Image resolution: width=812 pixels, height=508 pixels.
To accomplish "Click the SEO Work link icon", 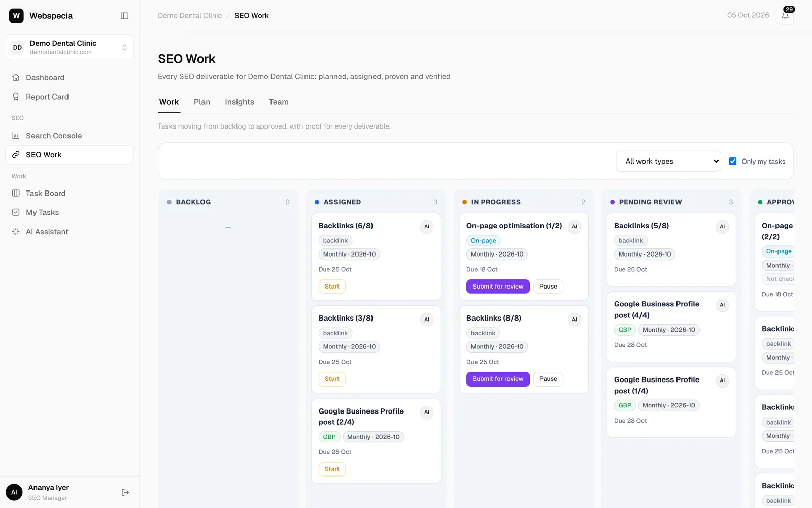I will pos(16,155).
